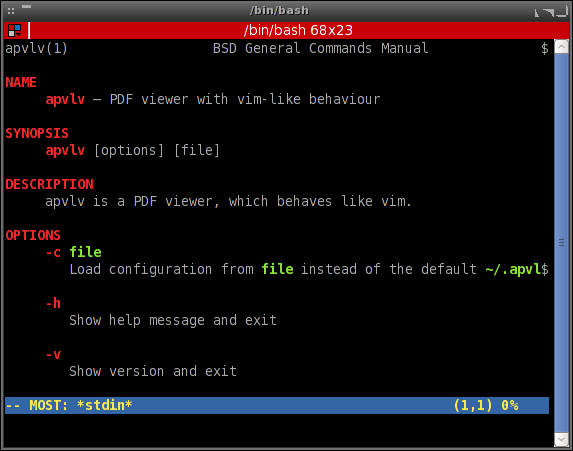Click the SYNOPSIS section heading
Screen dimensions: 573x451
click(37, 133)
